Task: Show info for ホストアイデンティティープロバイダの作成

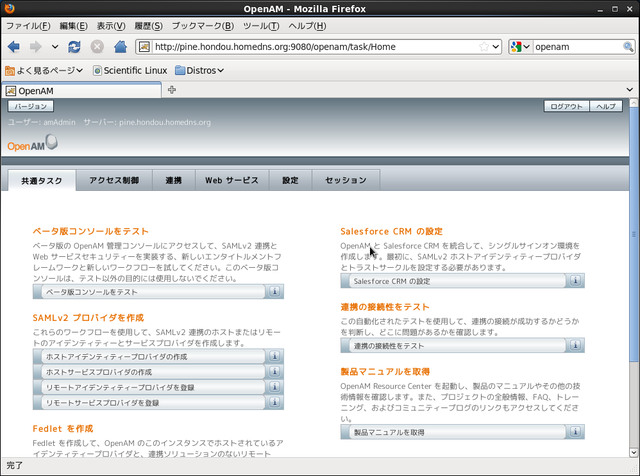Action: tap(275, 356)
